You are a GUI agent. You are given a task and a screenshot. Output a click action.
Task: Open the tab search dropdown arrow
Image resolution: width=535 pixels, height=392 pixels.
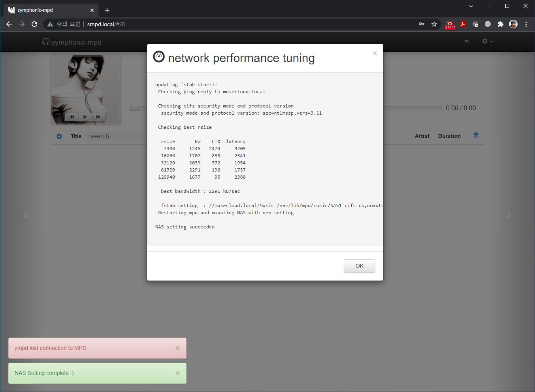[x=471, y=6]
